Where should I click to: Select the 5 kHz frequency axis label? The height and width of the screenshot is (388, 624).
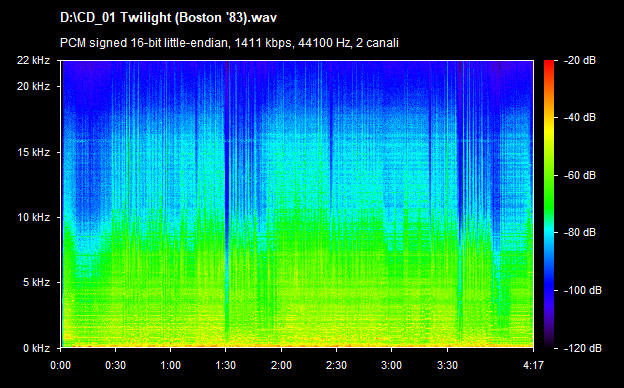36,283
